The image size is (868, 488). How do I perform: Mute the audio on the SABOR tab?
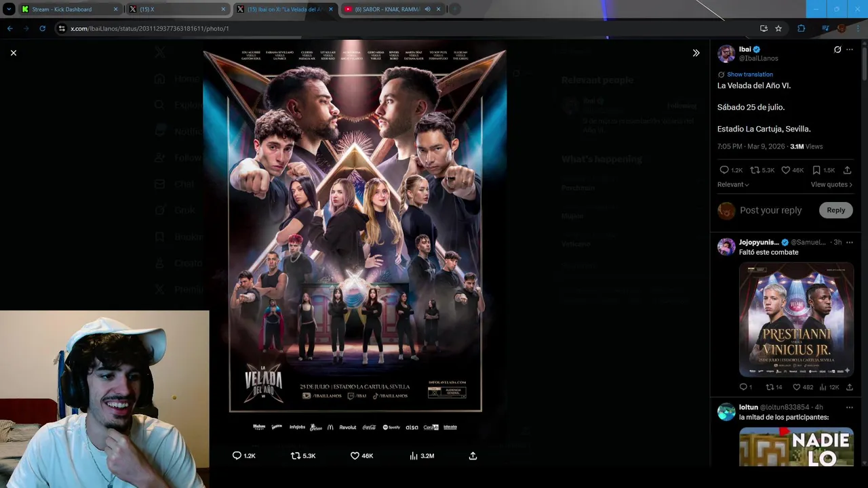click(x=427, y=9)
